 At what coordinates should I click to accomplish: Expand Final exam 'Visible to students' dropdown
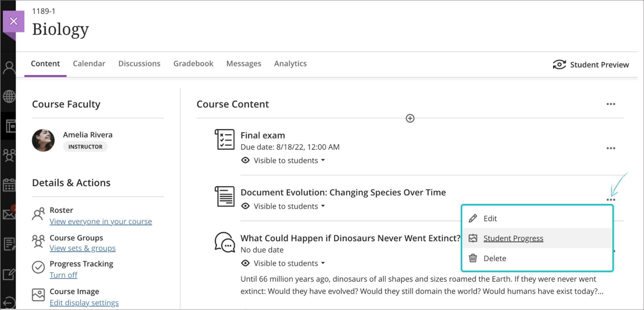click(323, 160)
